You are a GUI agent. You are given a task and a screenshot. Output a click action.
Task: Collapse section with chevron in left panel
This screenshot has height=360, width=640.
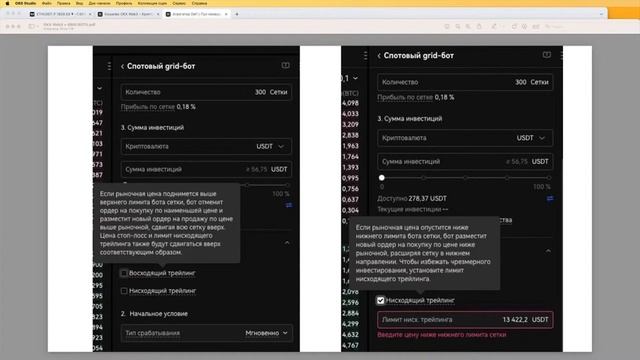287,243
